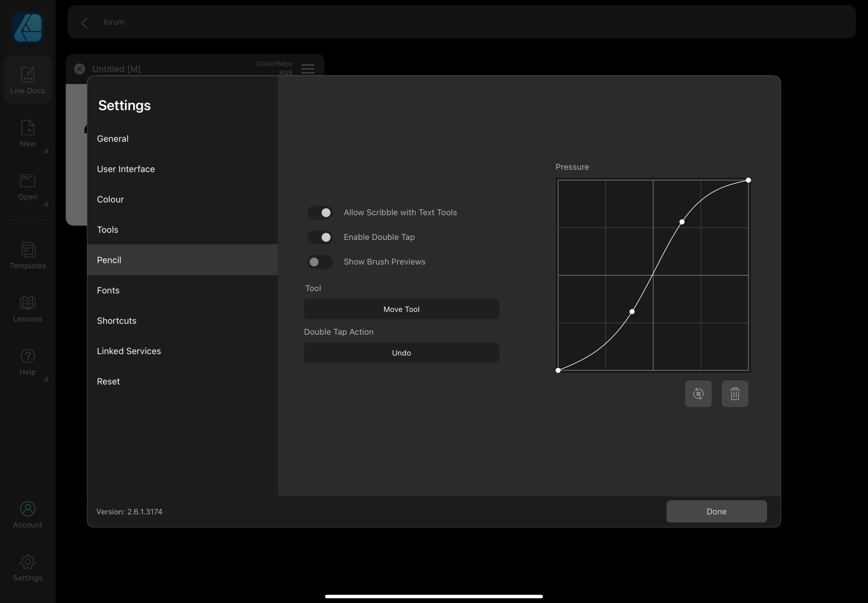Screen dimensions: 868x603
Task: Open the Templates section
Action: coord(28,256)
